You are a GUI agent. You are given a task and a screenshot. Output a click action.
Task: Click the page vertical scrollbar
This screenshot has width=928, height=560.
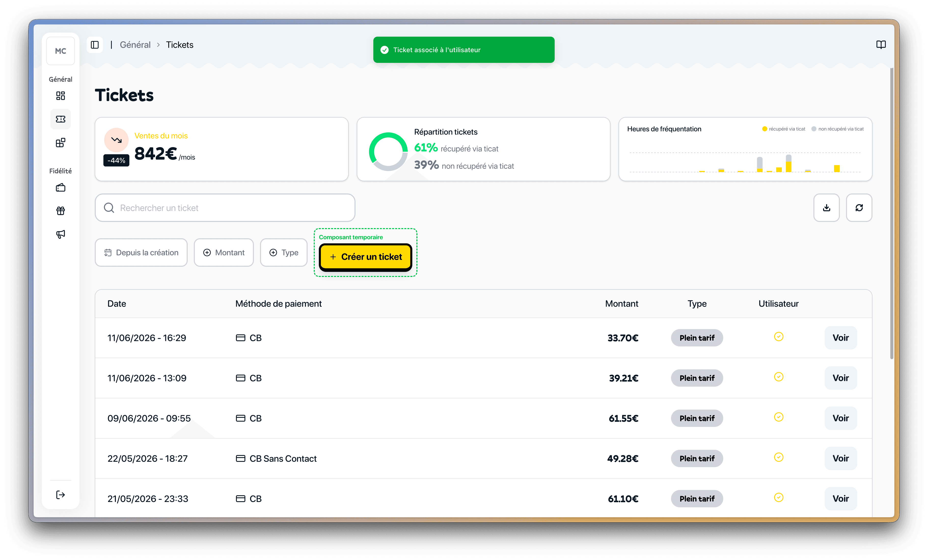pyautogui.click(x=892, y=213)
